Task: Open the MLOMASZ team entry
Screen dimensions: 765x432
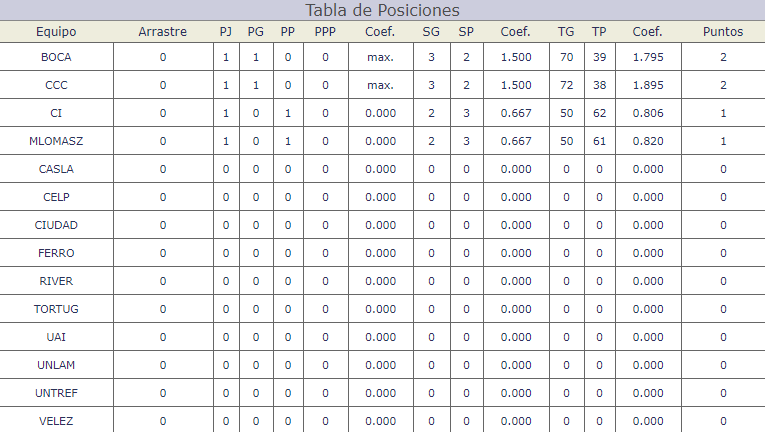Action: (56, 141)
